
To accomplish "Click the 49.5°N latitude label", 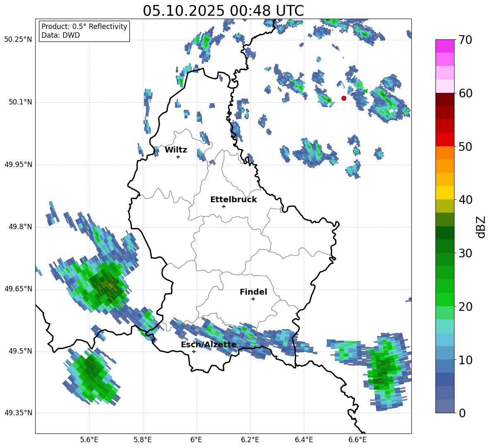I will click(x=20, y=351).
